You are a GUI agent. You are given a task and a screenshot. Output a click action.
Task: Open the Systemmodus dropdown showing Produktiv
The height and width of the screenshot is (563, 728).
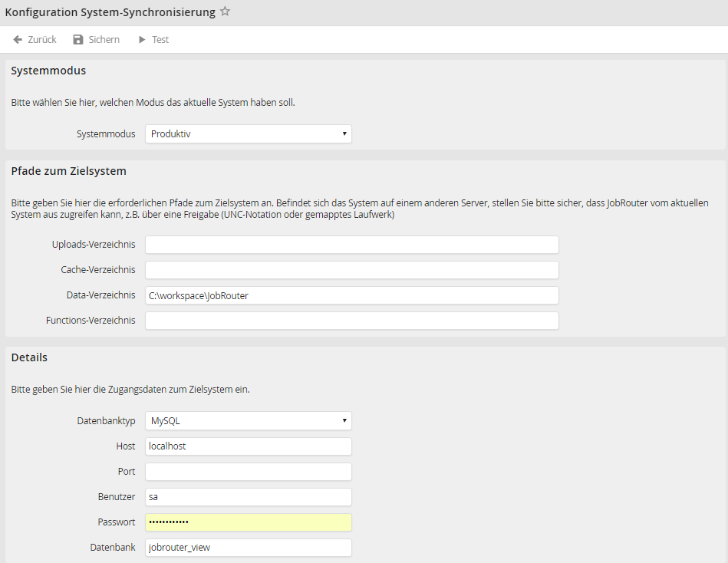pos(249,133)
